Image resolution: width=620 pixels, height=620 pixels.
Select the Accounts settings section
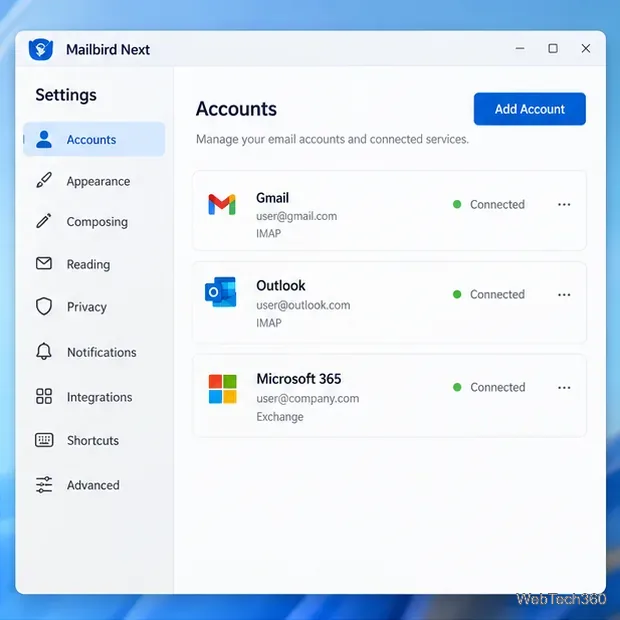(94, 139)
